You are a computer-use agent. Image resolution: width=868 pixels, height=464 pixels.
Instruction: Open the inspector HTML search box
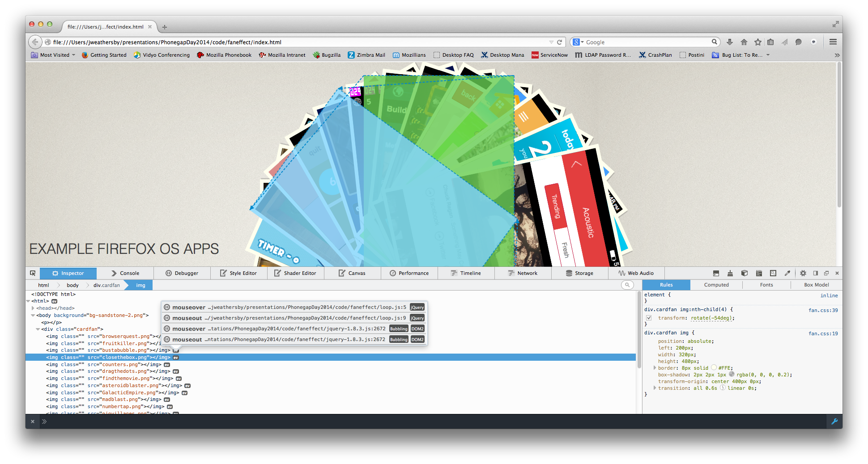click(x=627, y=285)
